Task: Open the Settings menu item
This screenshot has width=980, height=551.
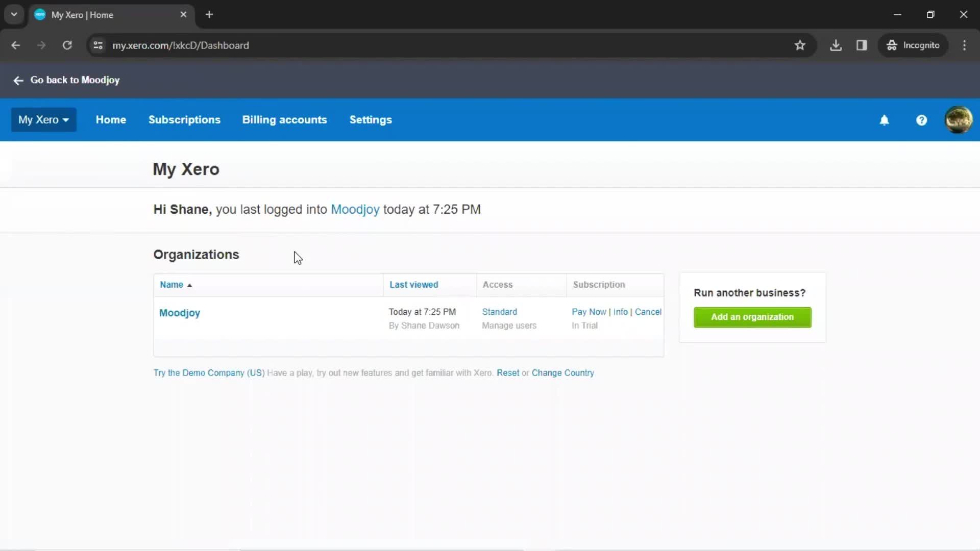Action: 371,120
